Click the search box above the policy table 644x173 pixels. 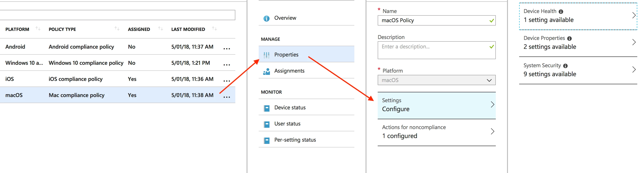pyautogui.click(x=117, y=15)
